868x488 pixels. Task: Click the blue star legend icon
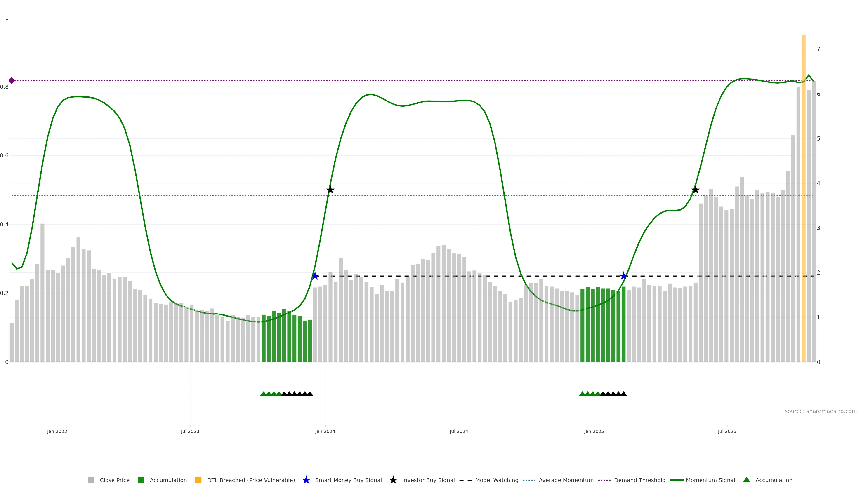[306, 480]
